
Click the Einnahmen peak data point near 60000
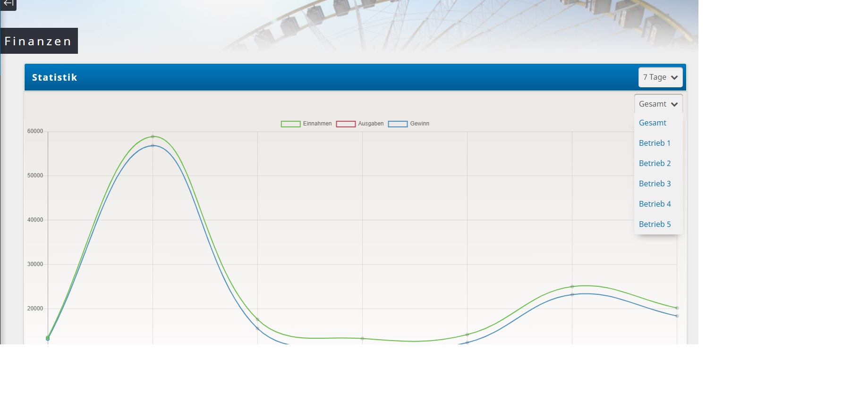pos(153,137)
